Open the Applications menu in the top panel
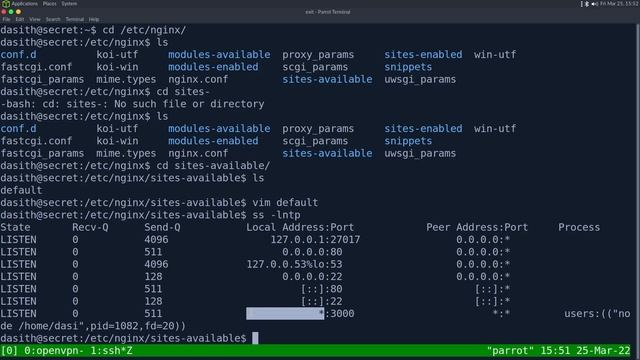Image resolution: width=640 pixels, height=360 pixels. click(x=24, y=4)
